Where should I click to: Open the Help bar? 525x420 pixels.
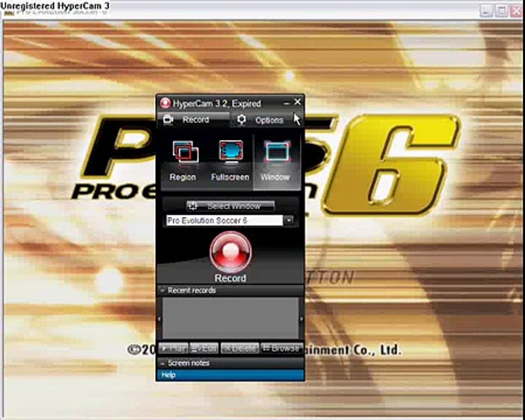tap(230, 375)
